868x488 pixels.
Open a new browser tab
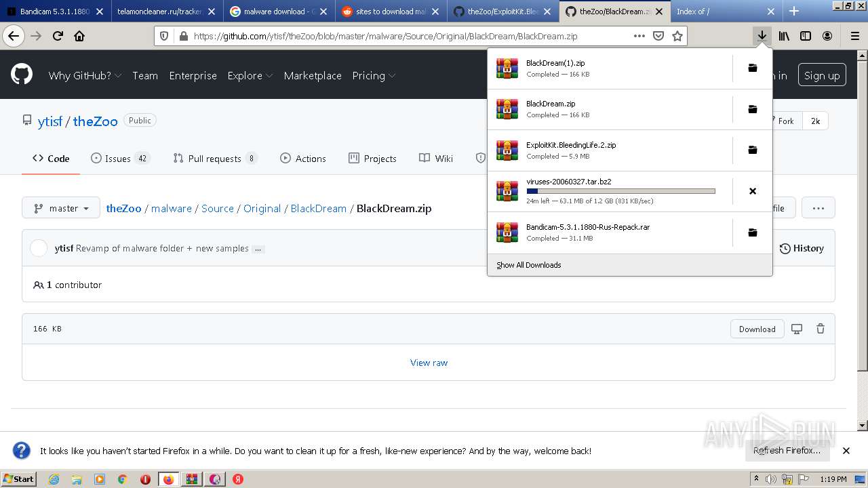[794, 11]
